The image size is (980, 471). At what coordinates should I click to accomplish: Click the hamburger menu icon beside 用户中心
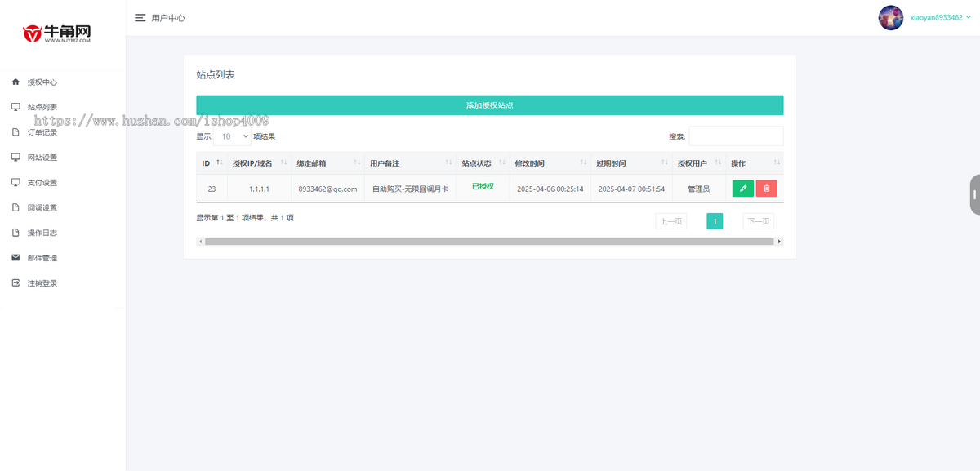pyautogui.click(x=140, y=17)
